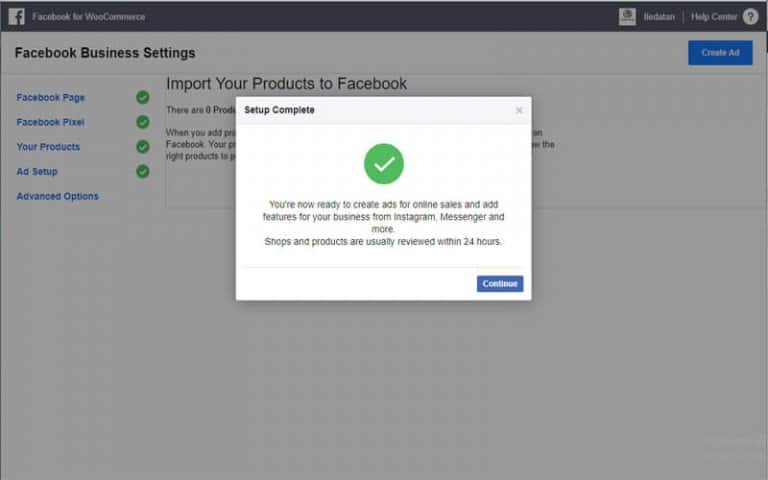The height and width of the screenshot is (480, 768).
Task: Click the Facebook logo icon
Action: 16,17
